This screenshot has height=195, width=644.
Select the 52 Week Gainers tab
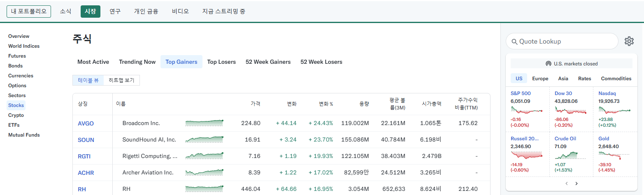pyautogui.click(x=268, y=62)
